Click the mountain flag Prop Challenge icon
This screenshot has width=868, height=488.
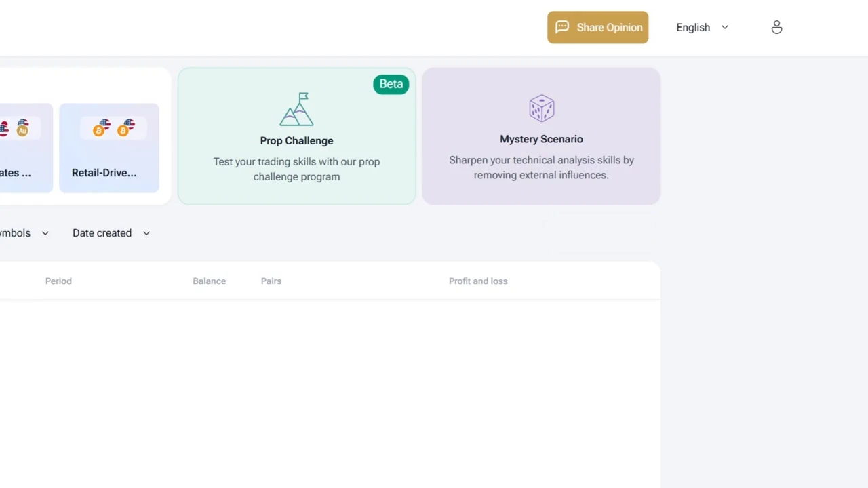[x=296, y=109]
